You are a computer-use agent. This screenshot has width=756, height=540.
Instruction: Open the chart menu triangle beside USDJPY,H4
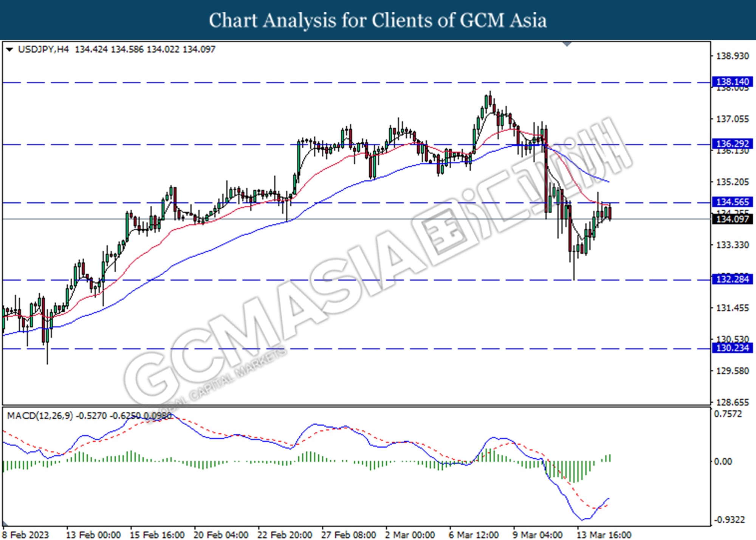(10, 50)
